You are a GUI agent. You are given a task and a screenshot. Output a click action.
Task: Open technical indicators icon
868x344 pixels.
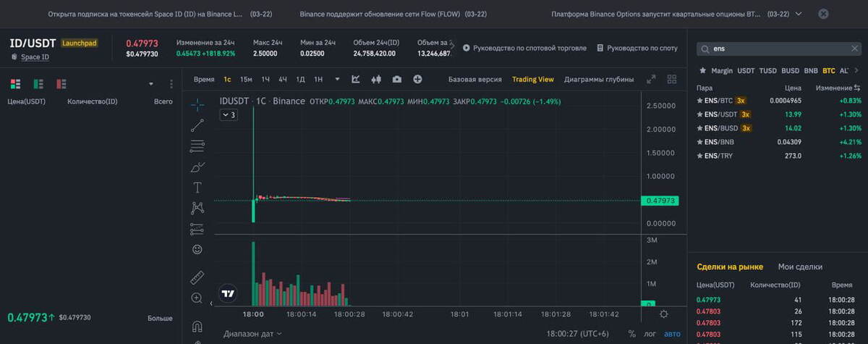(356, 79)
